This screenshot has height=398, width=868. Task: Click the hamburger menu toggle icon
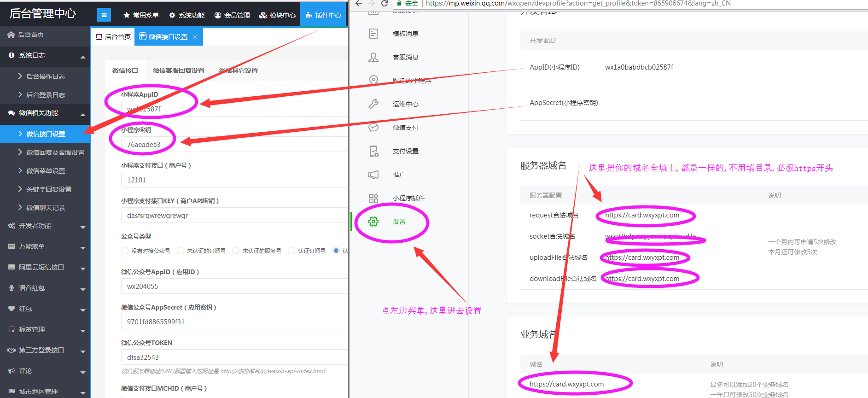coord(104,15)
